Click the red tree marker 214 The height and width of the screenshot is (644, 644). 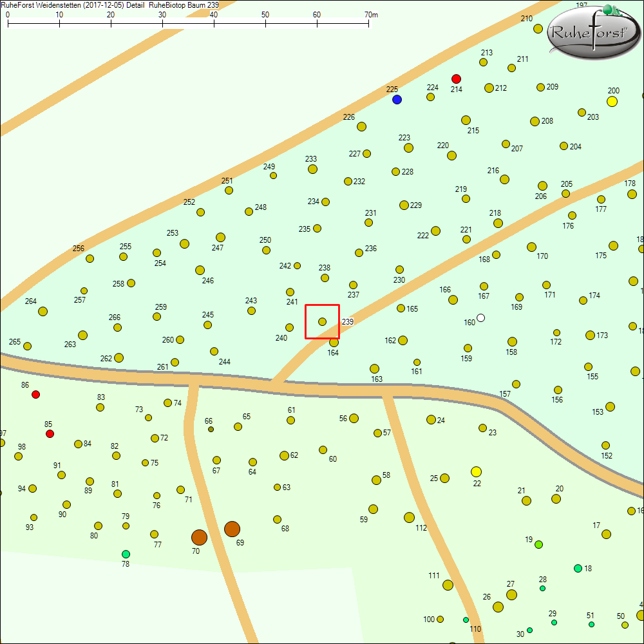pyautogui.click(x=456, y=79)
